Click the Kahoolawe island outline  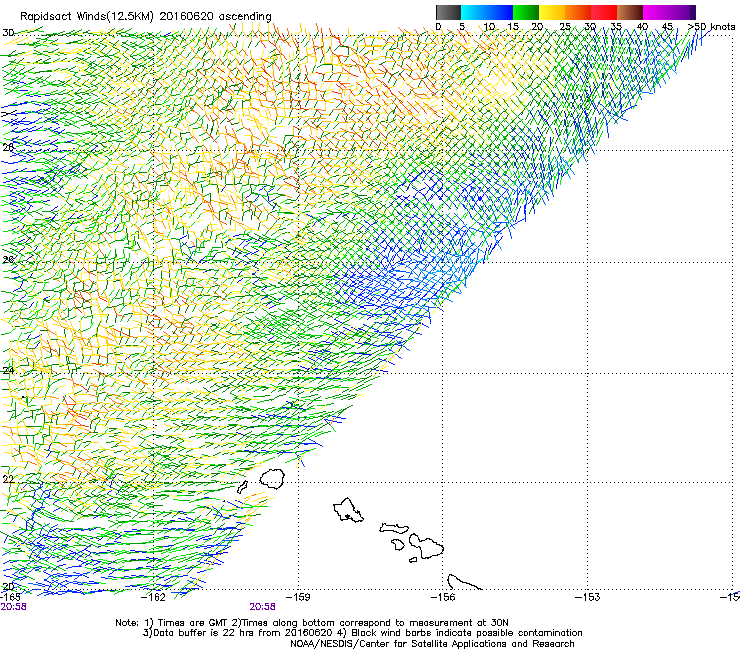[x=413, y=560]
